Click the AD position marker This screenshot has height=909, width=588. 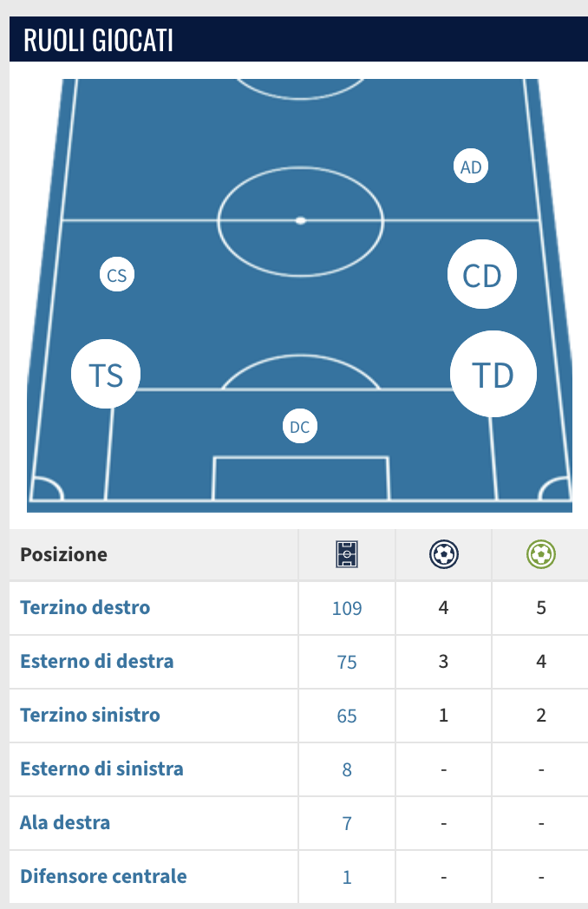pyautogui.click(x=470, y=167)
